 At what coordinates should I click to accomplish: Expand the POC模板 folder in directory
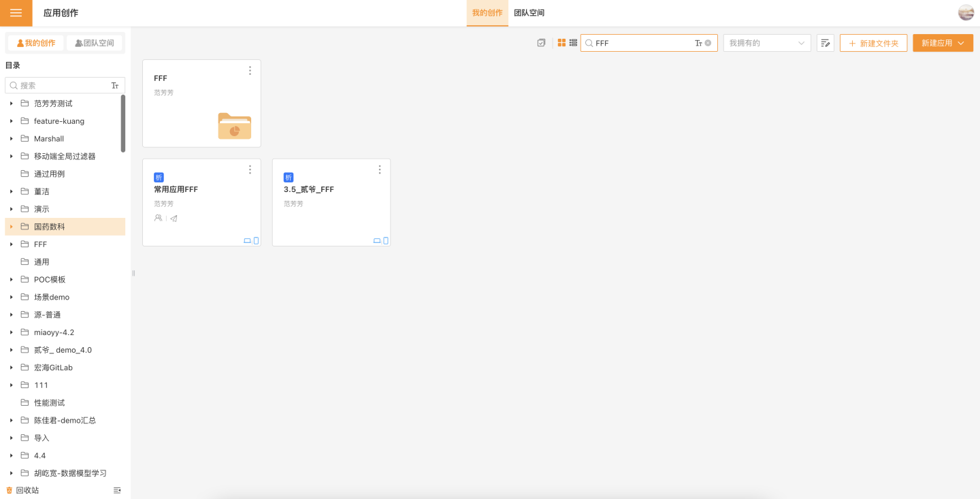point(12,280)
